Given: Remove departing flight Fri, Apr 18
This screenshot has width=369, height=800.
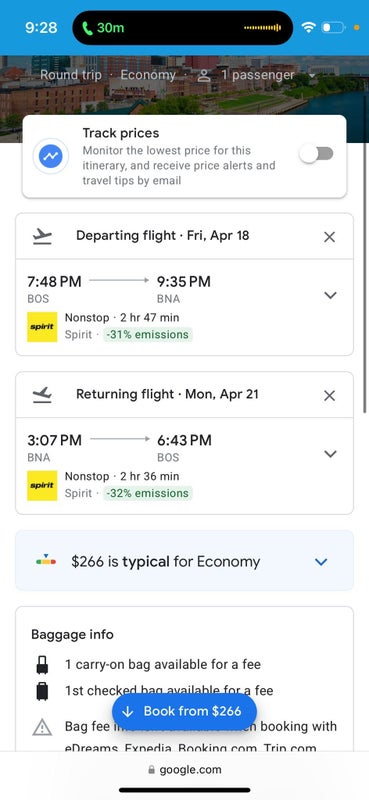Looking at the screenshot, I should 330,237.
